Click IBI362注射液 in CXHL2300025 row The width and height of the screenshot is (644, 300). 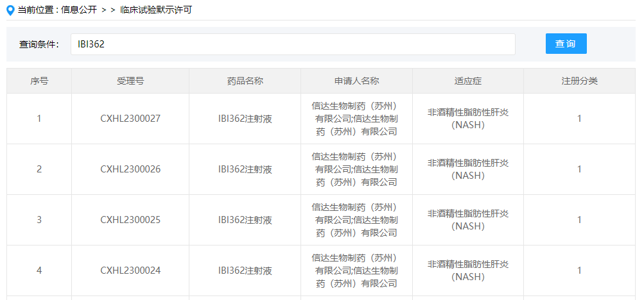pyautogui.click(x=245, y=220)
